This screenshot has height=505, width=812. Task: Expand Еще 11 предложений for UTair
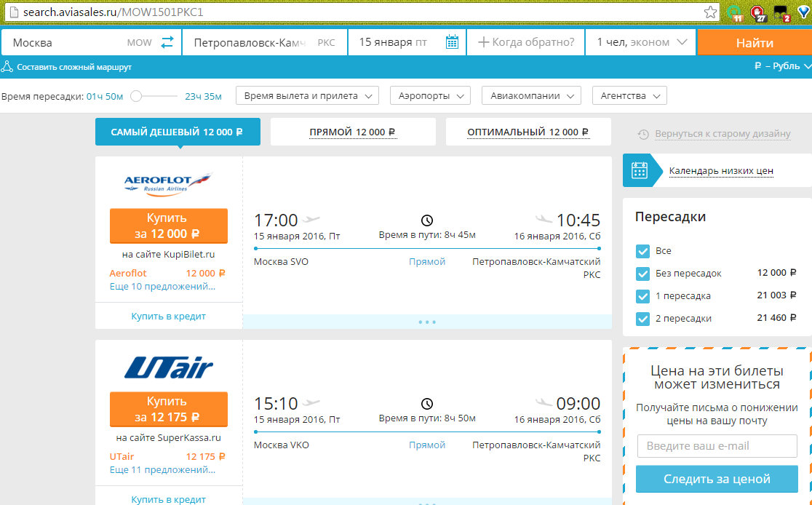162,470
